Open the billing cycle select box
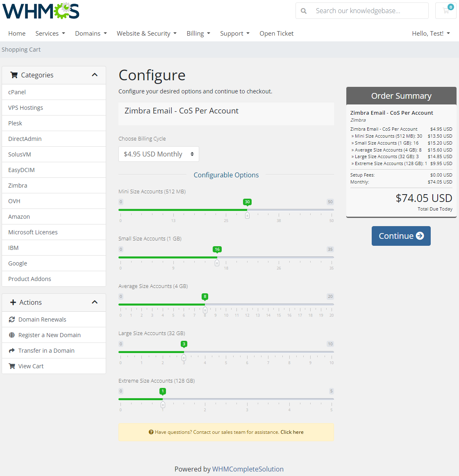This screenshot has height=476, width=459. click(x=159, y=154)
